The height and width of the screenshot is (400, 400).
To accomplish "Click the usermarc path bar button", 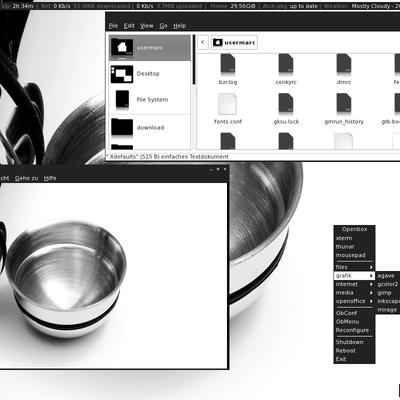I will click(234, 42).
